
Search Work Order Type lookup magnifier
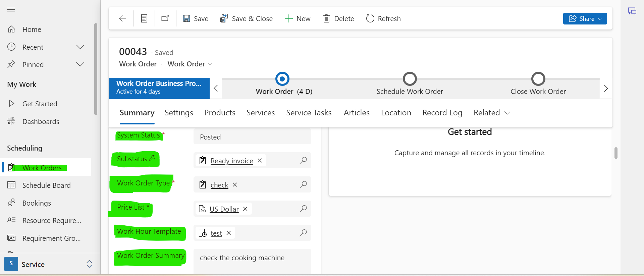click(x=303, y=184)
